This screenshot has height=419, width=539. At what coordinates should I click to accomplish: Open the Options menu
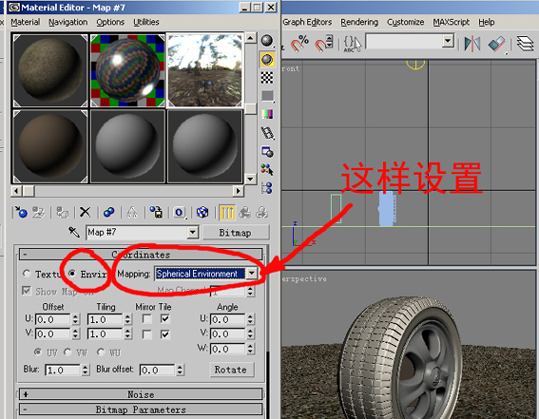pyautogui.click(x=110, y=22)
